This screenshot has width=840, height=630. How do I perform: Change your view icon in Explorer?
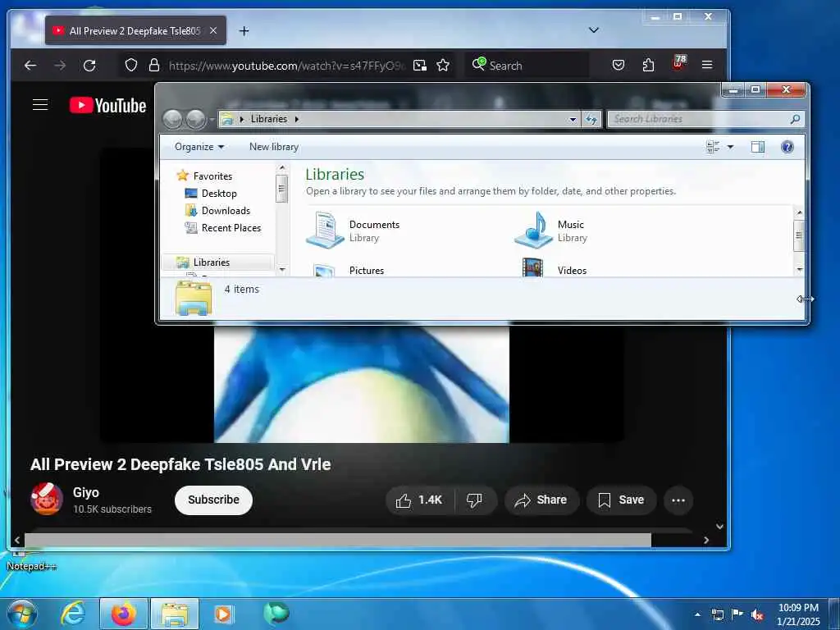pyautogui.click(x=713, y=147)
